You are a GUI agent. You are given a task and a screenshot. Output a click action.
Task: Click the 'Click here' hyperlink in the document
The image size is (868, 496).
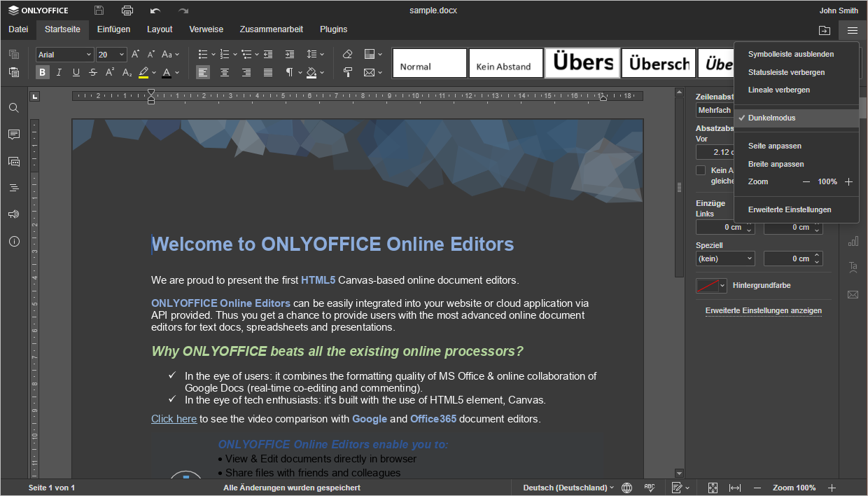174,419
